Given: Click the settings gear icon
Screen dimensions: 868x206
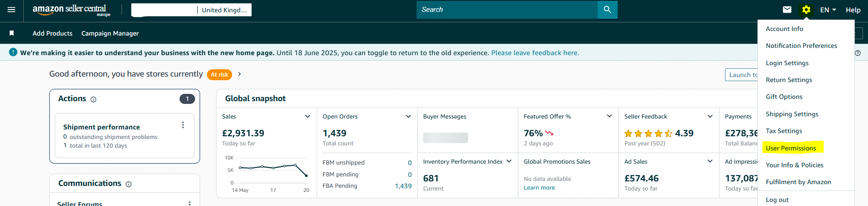Looking at the screenshot, I should 806,10.
